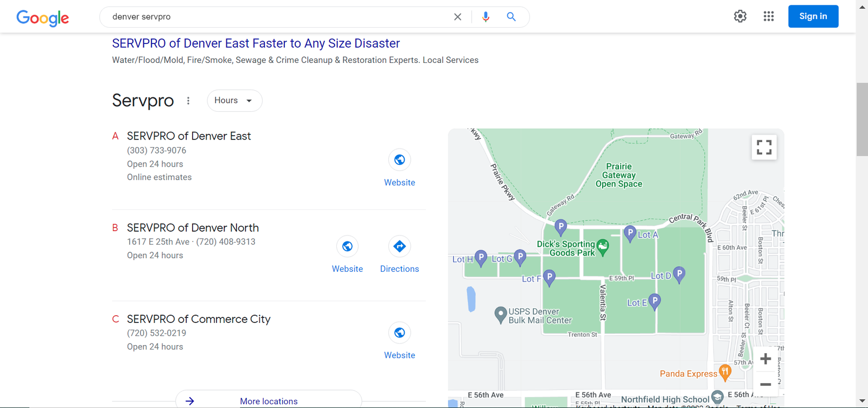The height and width of the screenshot is (408, 868).
Task: Submit the search with the magnifier icon
Action: coord(511,17)
